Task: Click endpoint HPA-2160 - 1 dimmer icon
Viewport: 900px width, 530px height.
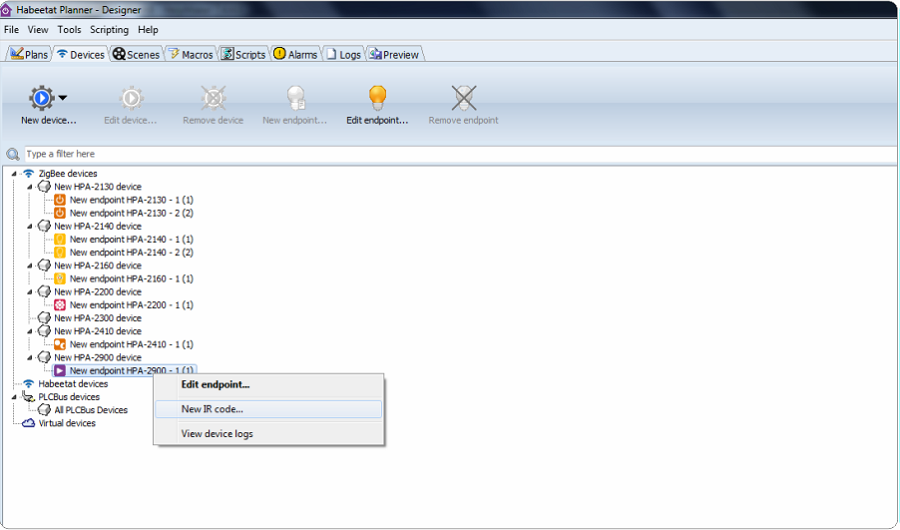Action: pyautogui.click(x=60, y=278)
